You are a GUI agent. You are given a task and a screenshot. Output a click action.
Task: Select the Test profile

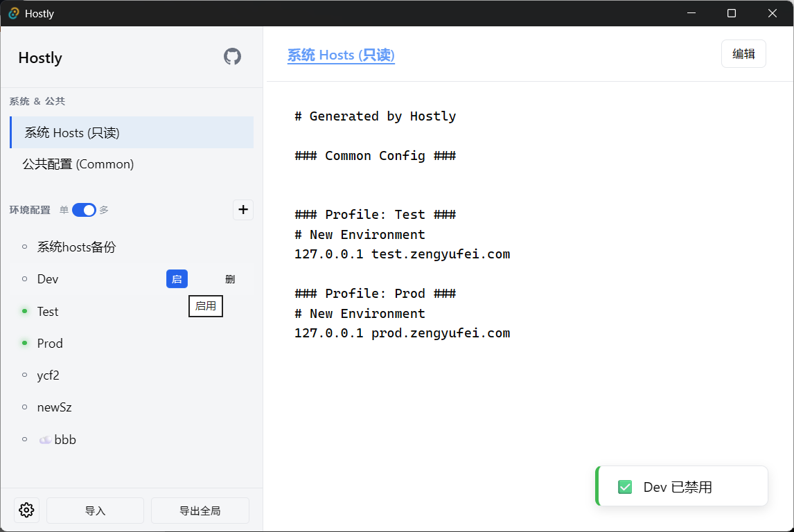click(x=132, y=311)
